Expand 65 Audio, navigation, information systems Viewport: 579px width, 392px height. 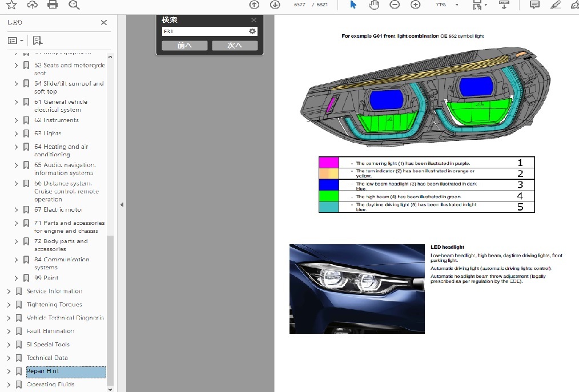click(16, 165)
